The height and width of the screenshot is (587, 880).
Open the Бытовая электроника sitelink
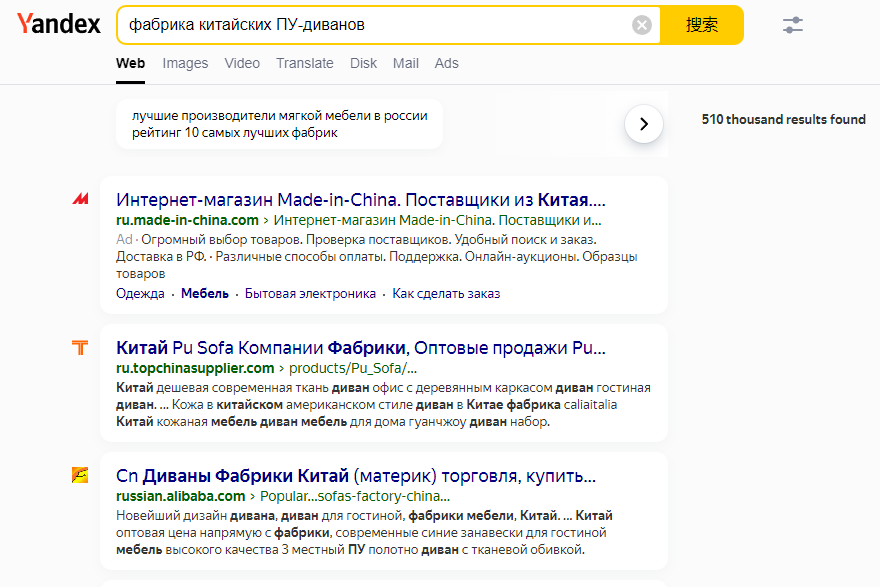tap(310, 294)
